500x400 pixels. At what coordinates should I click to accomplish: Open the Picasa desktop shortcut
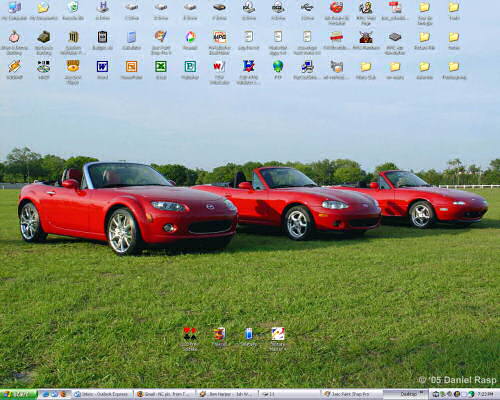click(x=190, y=40)
